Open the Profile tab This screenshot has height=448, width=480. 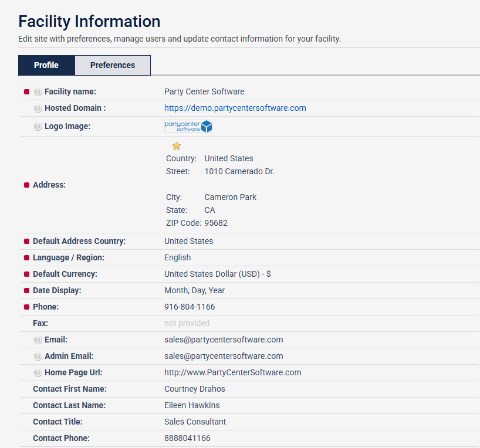[x=46, y=65]
